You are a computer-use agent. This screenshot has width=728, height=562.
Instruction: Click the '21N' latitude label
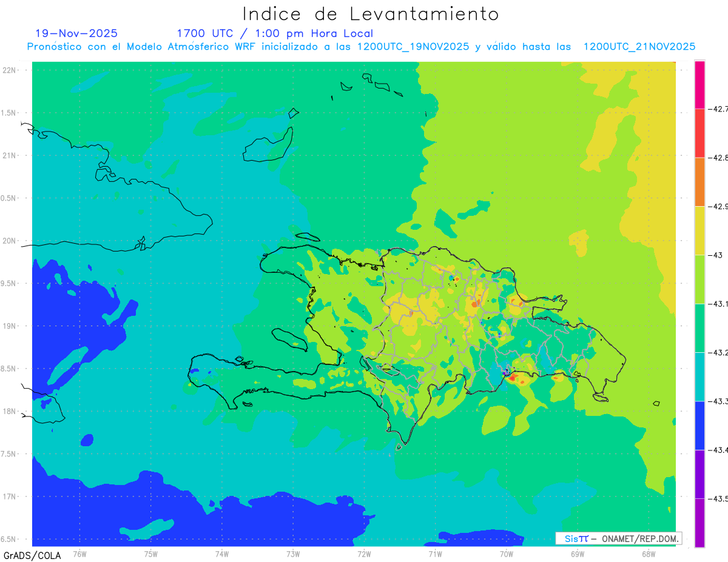(x=10, y=155)
